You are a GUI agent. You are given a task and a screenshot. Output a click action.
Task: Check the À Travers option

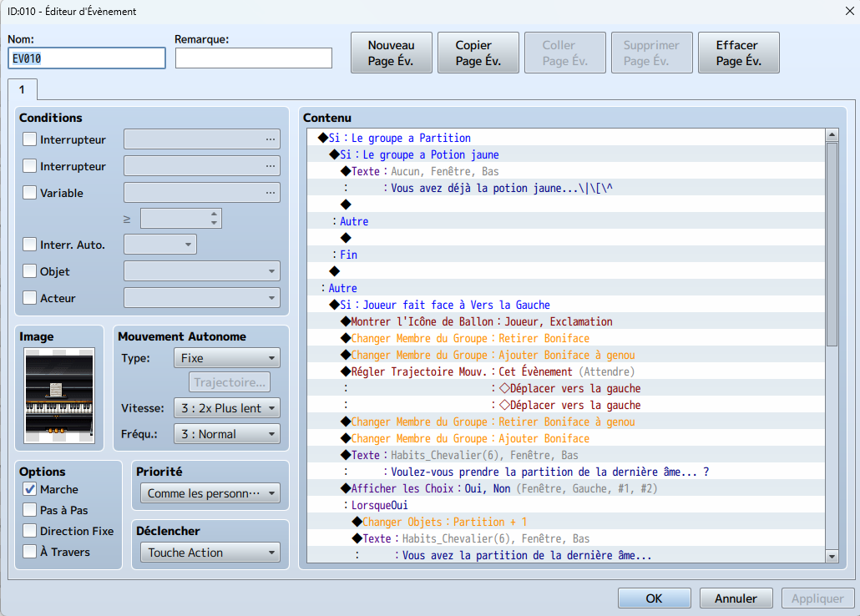pos(30,552)
